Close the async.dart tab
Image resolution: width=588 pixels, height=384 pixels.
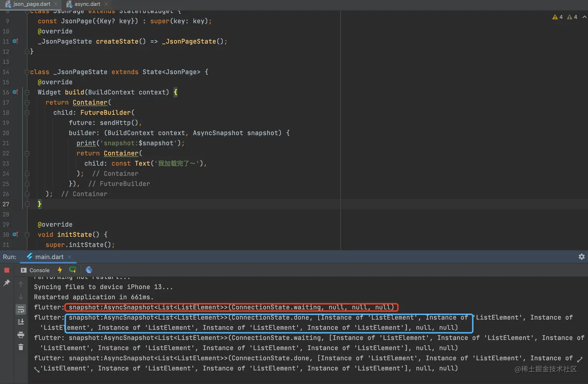[106, 4]
